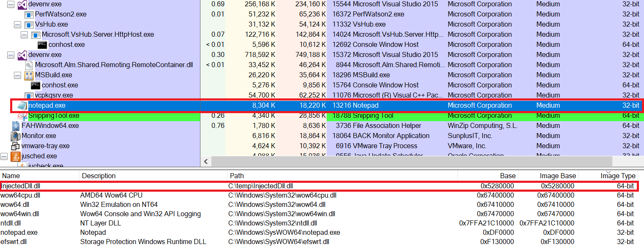Click the Image Base column header
644x247 pixels.
click(557, 176)
